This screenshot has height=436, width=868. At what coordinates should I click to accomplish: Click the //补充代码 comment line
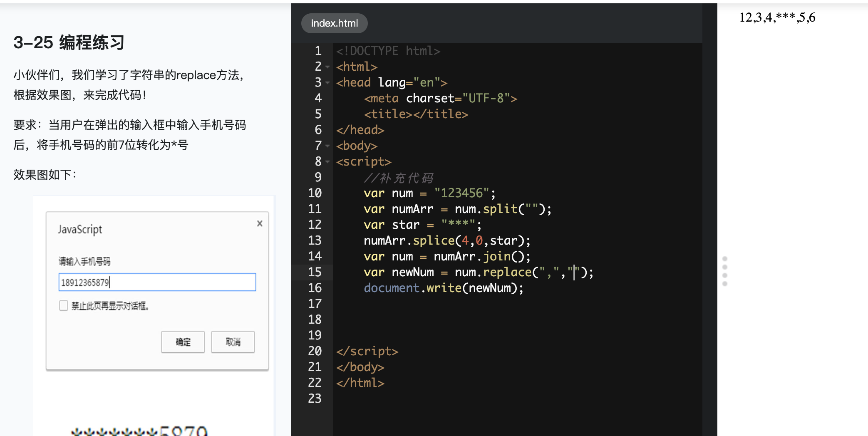click(399, 178)
